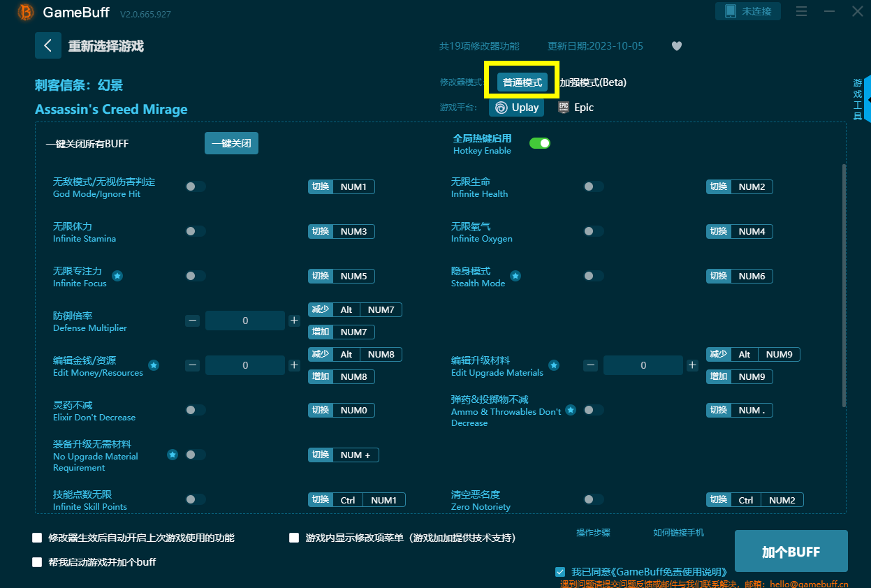Enable Stealth Mode toggle
The width and height of the screenshot is (871, 588).
(x=594, y=276)
